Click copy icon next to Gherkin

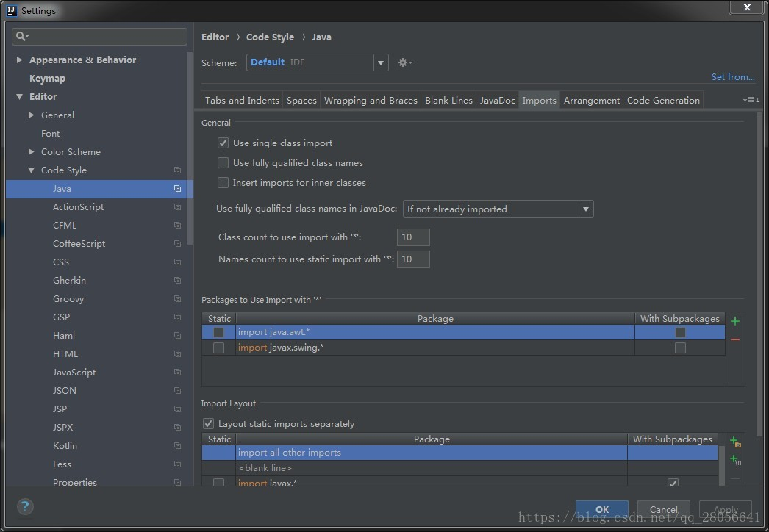point(177,281)
